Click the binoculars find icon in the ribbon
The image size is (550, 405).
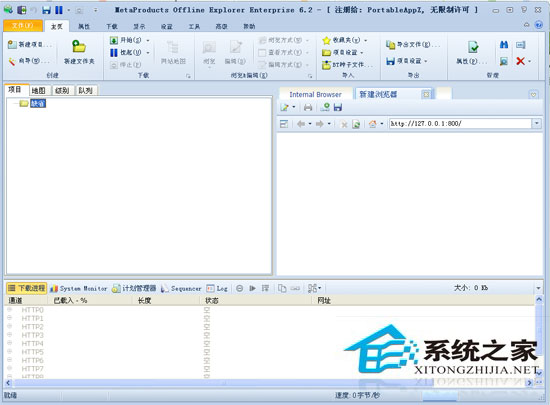click(x=504, y=45)
